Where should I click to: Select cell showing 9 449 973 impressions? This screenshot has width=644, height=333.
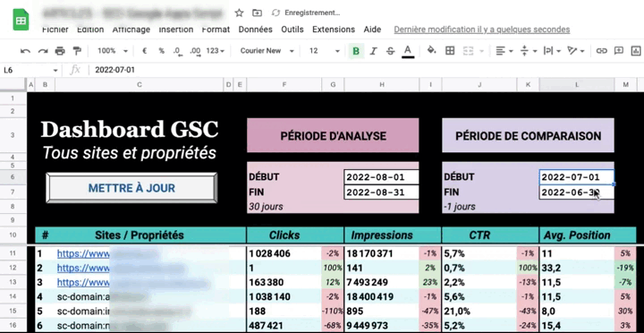(382, 326)
